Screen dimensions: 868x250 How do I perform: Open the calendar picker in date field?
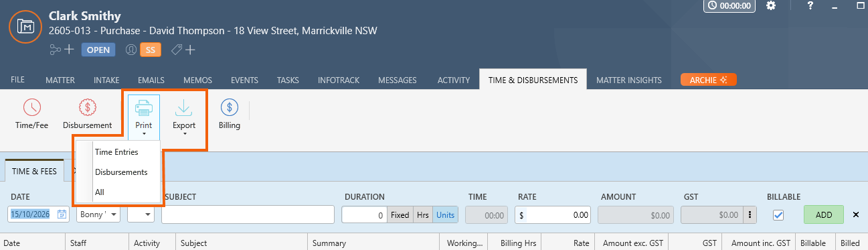click(x=62, y=214)
